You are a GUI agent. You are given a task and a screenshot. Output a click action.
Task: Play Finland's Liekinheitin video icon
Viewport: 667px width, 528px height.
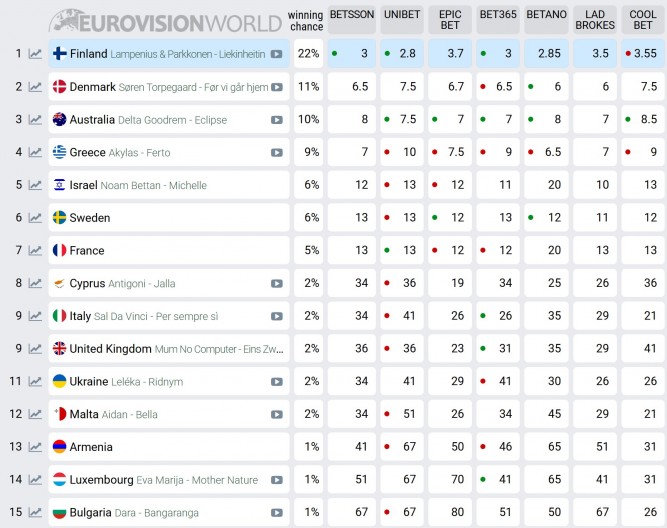tap(276, 54)
